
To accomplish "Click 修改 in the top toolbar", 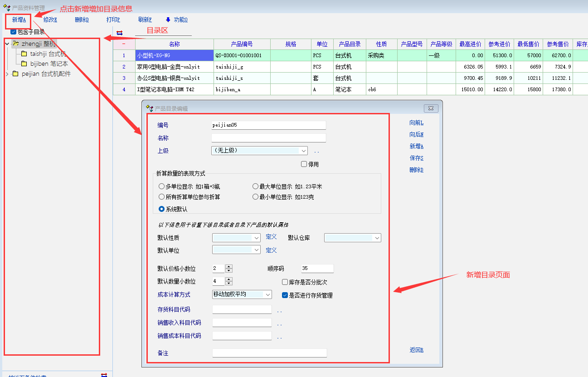I will pyautogui.click(x=50, y=20).
